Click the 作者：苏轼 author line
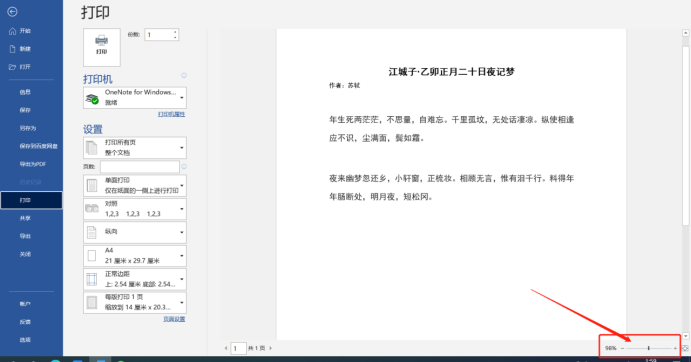This screenshot has width=691, height=362. click(345, 86)
